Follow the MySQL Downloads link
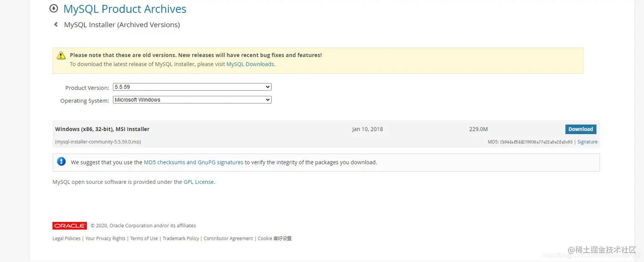644x262 pixels. pos(250,64)
